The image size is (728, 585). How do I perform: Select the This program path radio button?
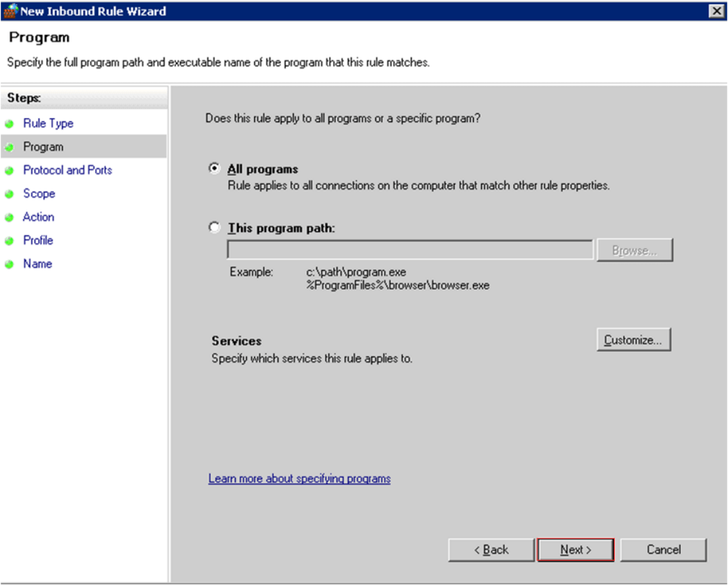coord(214,228)
